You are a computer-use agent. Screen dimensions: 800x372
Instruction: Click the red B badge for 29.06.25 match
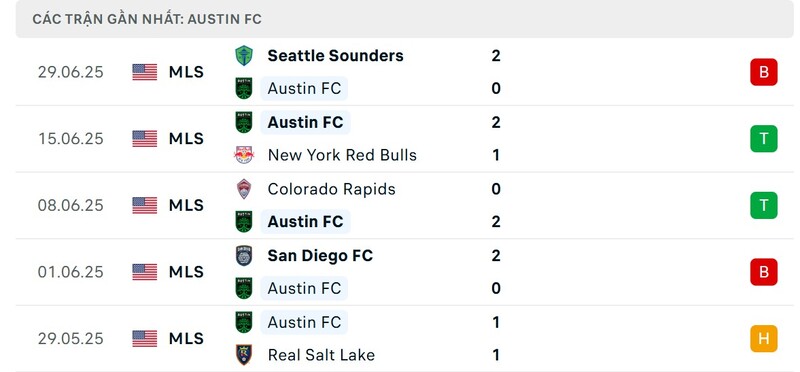(764, 72)
